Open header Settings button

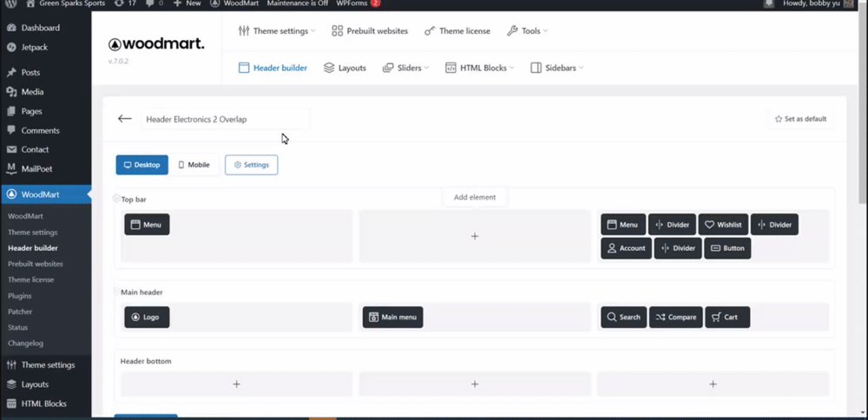coord(252,165)
